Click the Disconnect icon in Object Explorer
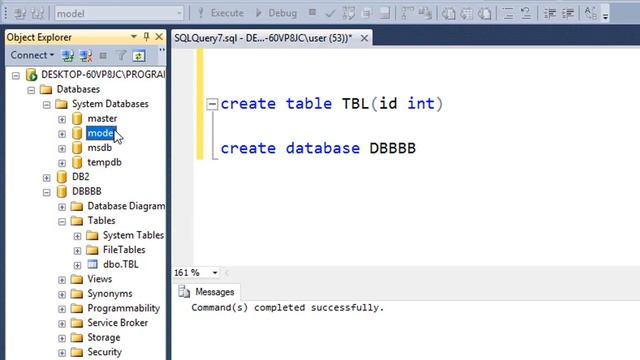This screenshot has width=640, height=360. [x=86, y=56]
